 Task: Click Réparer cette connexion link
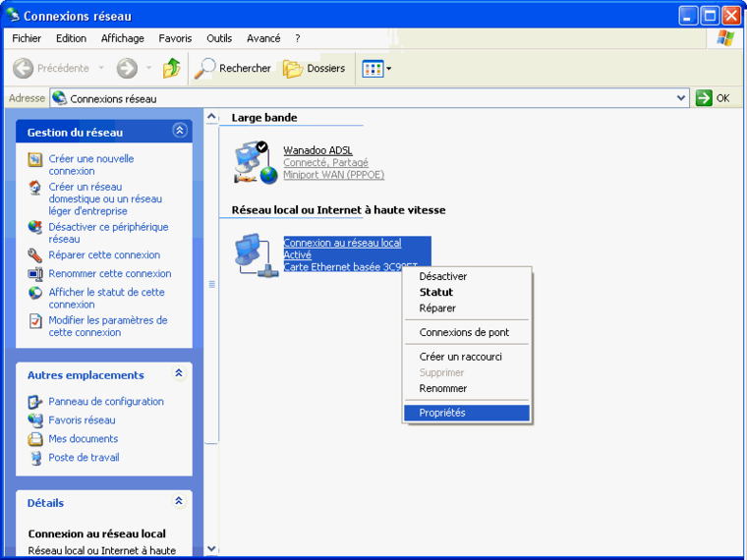(x=104, y=255)
